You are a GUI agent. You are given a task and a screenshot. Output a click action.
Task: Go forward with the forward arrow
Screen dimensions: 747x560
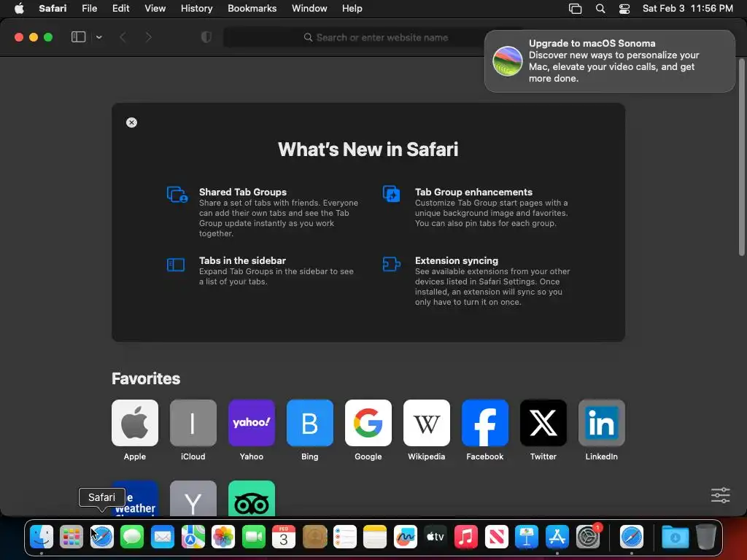point(148,37)
